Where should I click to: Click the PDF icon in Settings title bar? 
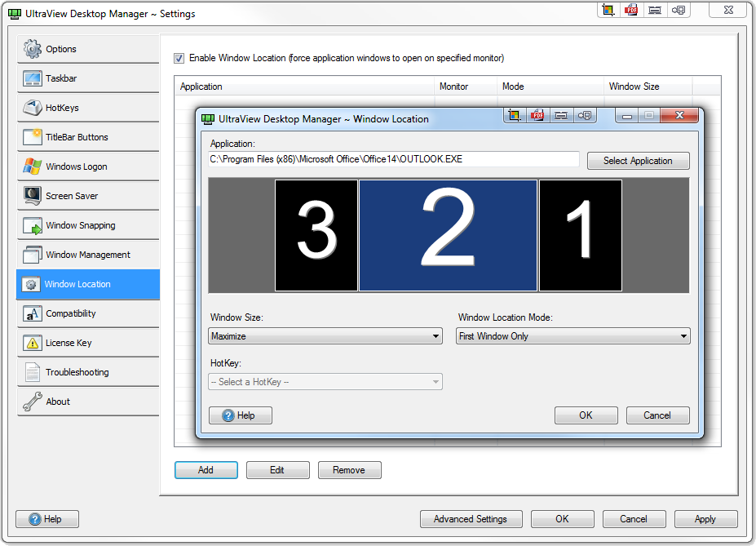pos(631,10)
